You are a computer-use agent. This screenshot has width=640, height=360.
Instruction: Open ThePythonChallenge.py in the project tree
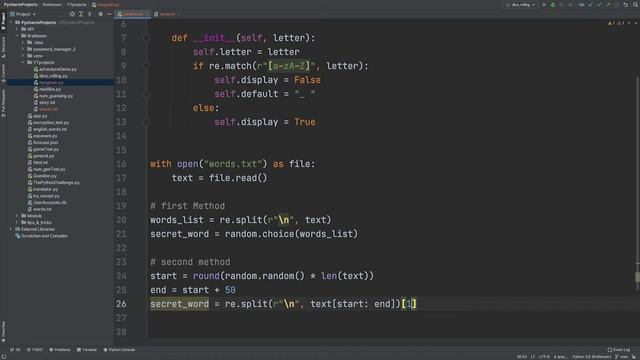[53, 182]
